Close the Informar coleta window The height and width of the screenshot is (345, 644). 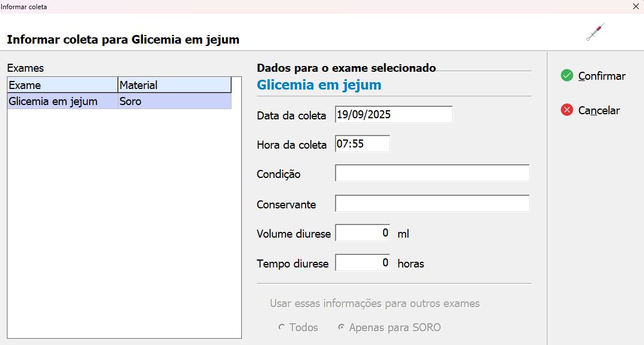(x=636, y=6)
